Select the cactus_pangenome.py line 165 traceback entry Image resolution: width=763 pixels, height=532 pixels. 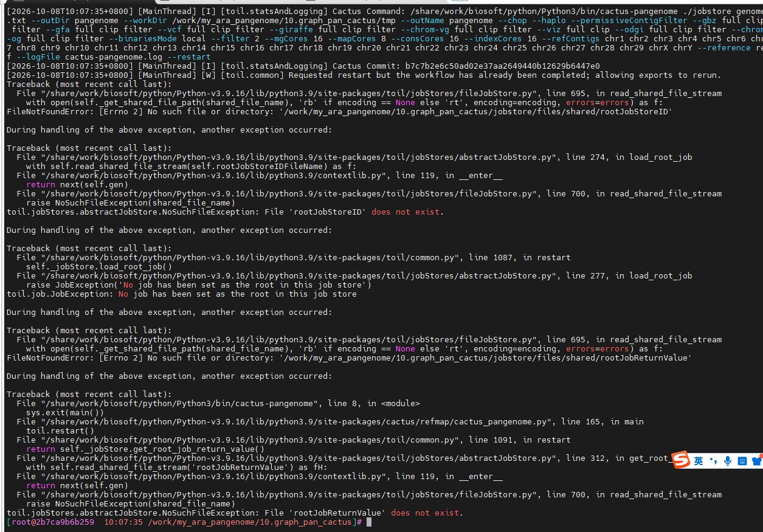point(330,422)
